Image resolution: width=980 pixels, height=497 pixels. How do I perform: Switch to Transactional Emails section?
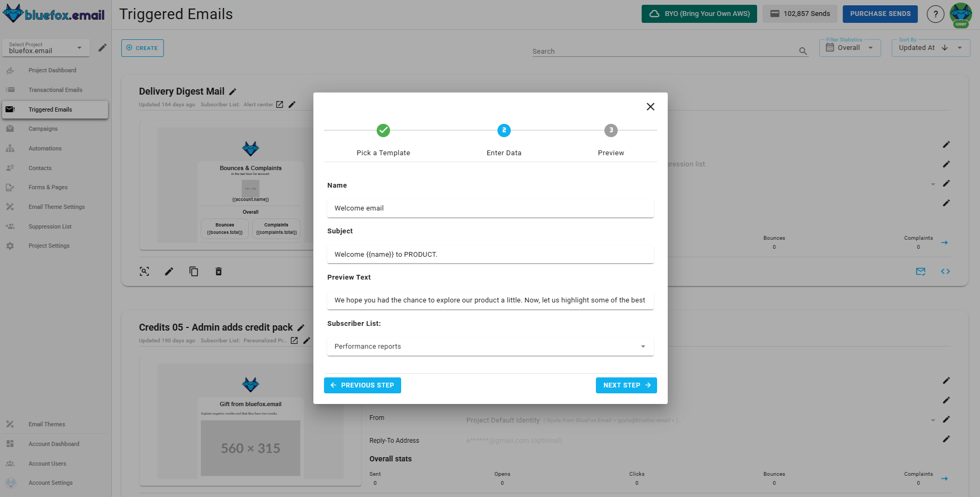[55, 89]
